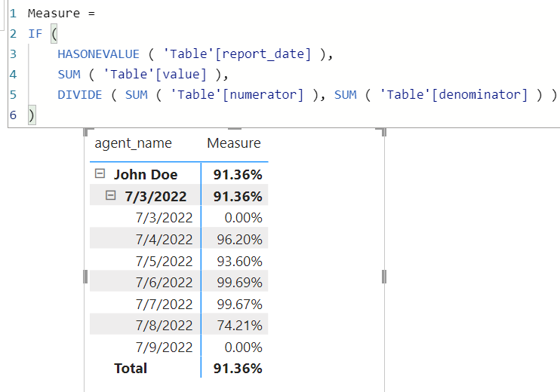Click the 96.20% value cell
560x392 pixels.
coord(239,239)
